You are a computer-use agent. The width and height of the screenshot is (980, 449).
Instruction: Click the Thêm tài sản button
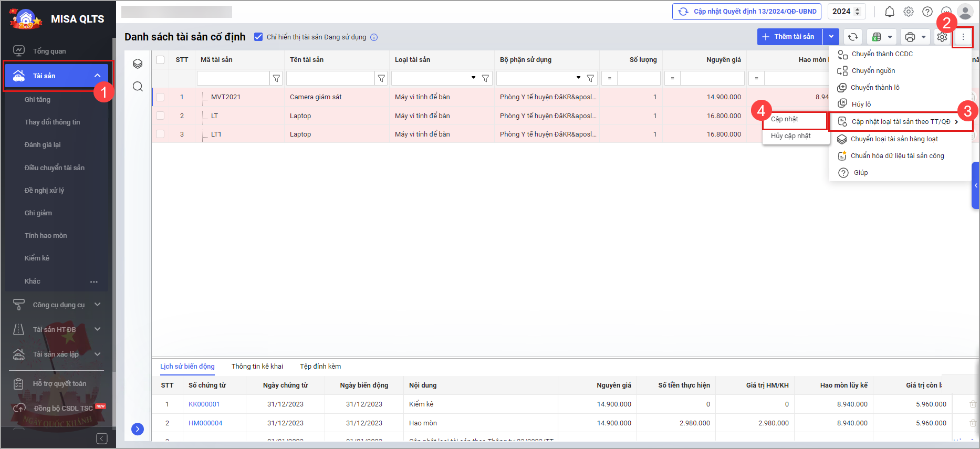click(x=789, y=37)
